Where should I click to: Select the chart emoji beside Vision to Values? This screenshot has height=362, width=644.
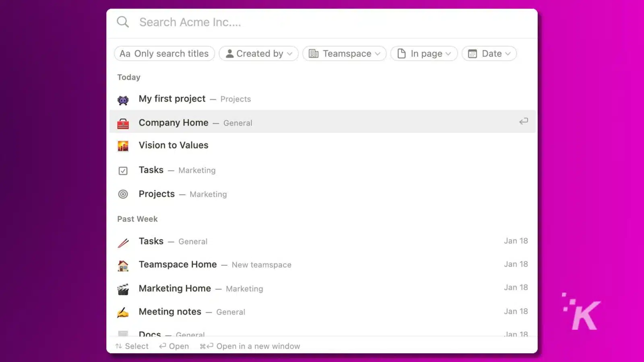[x=123, y=146]
